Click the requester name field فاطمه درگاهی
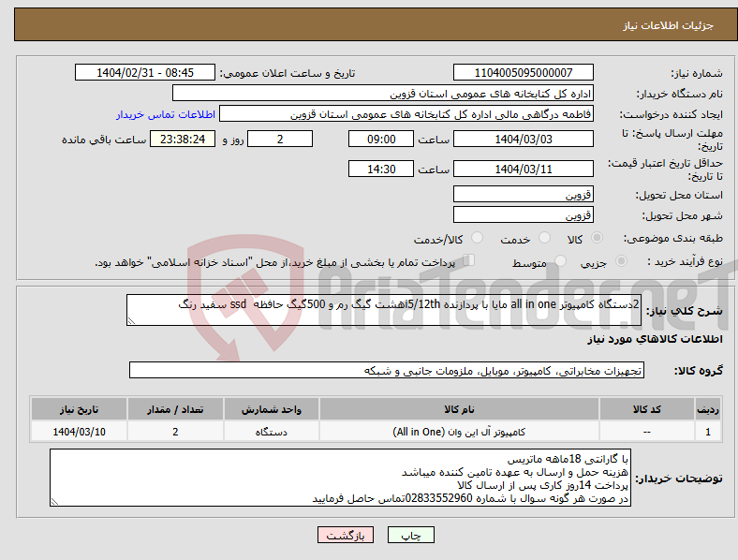Image resolution: width=738 pixels, height=560 pixels. pyautogui.click(x=406, y=114)
